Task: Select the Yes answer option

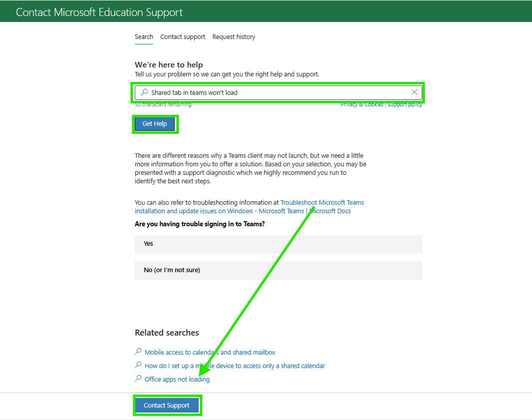Action: pyautogui.click(x=278, y=244)
